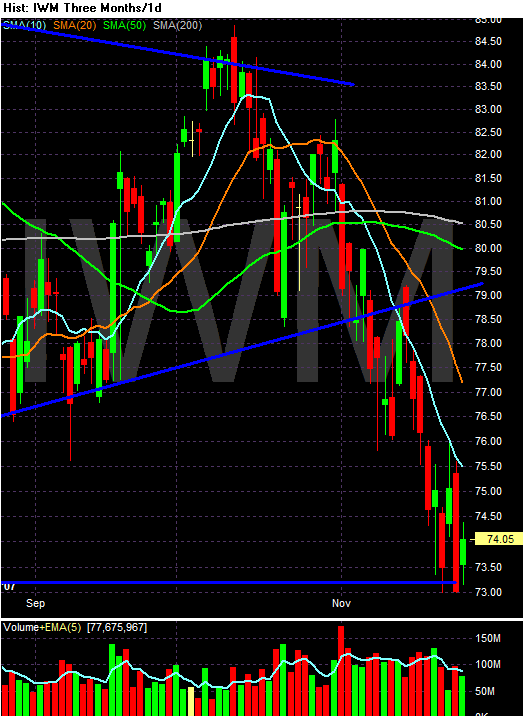
Task: Select the yellow volume bar
Action: (191, 701)
